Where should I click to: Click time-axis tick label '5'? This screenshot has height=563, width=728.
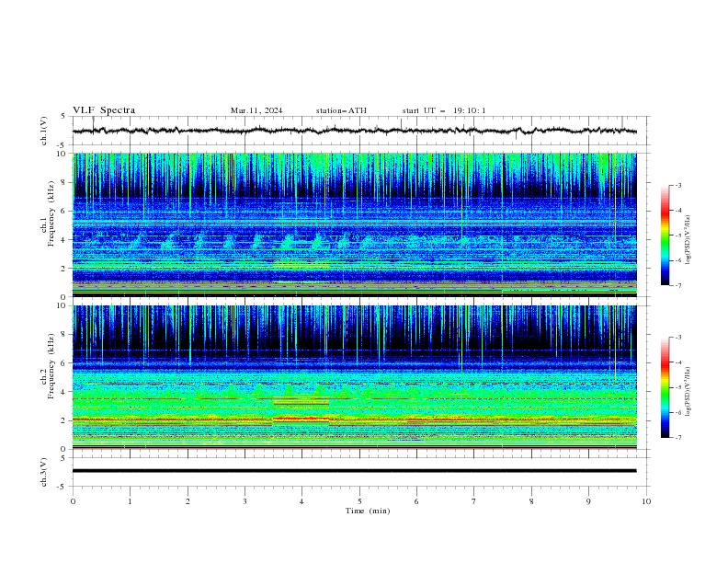pos(359,501)
